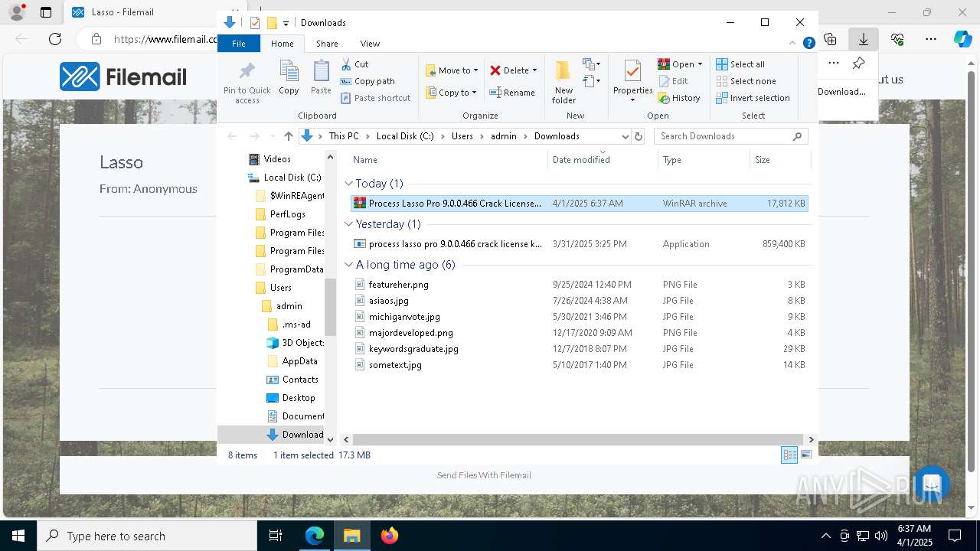Image resolution: width=980 pixels, height=551 pixels.
Task: Open the Windows Start menu
Action: click(x=18, y=536)
